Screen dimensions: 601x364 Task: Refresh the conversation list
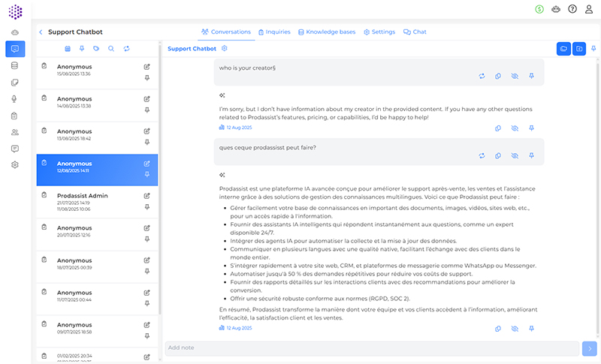click(x=126, y=49)
